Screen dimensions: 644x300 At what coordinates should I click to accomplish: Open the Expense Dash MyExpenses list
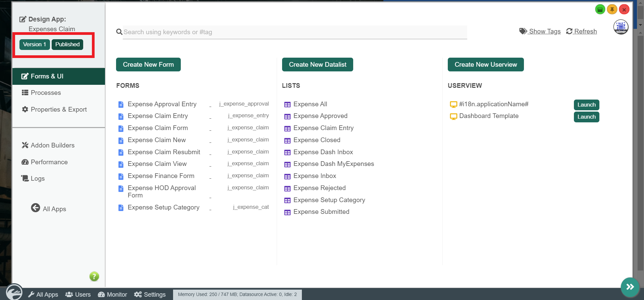(333, 164)
